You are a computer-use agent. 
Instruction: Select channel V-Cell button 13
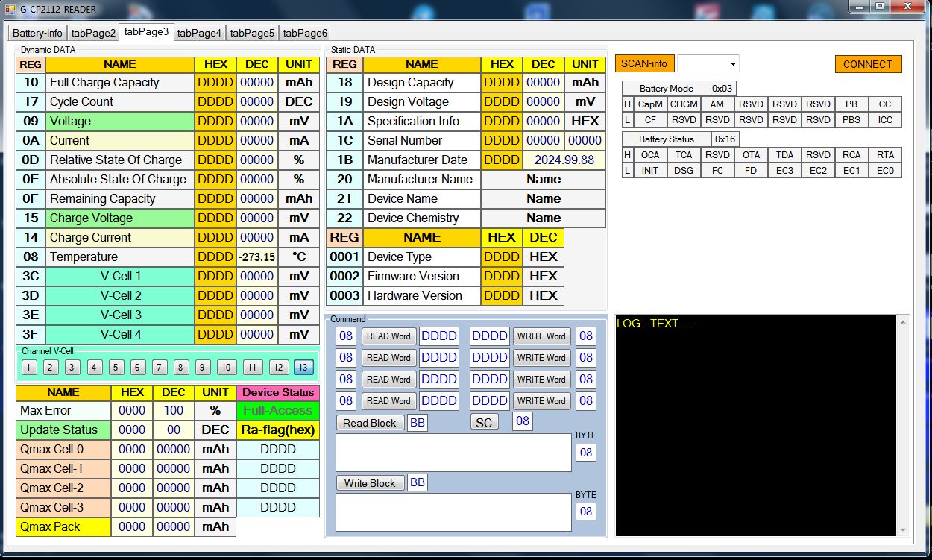point(303,367)
